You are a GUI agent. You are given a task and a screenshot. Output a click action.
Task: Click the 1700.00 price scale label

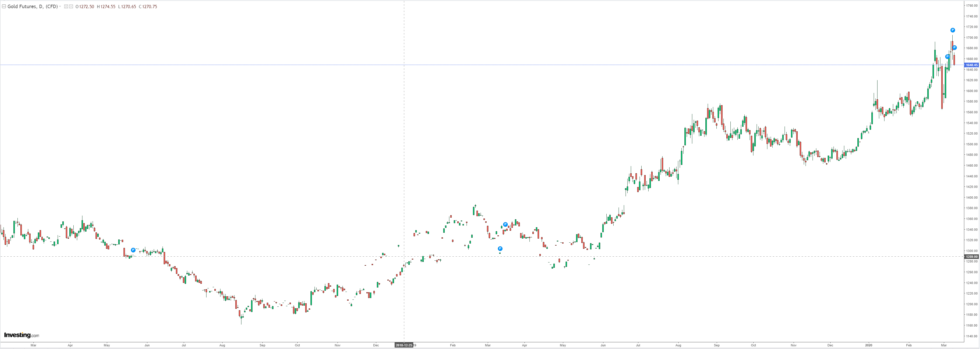point(972,38)
